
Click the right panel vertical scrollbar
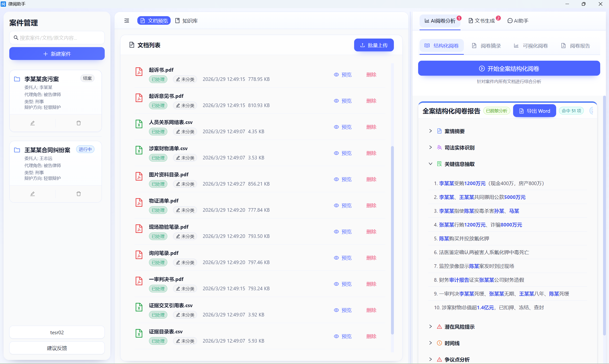pyautogui.click(x=604, y=216)
